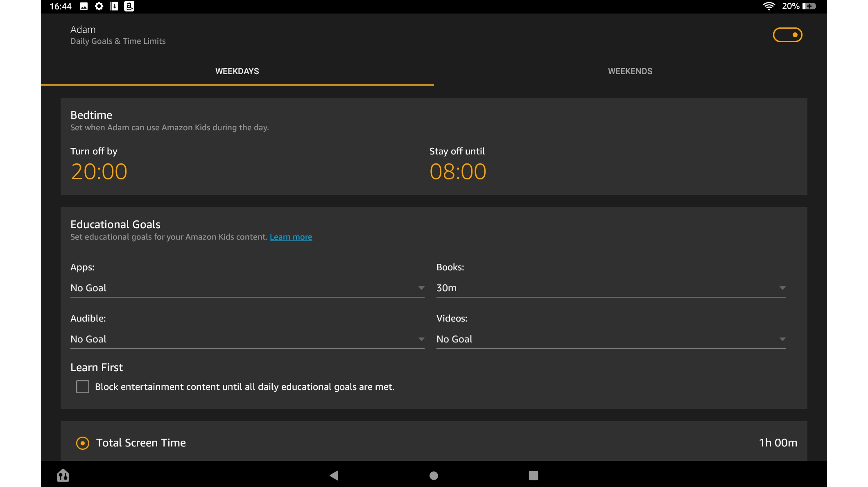868x487 pixels.
Task: Change the Stay off until time 08:00
Action: [x=458, y=171]
